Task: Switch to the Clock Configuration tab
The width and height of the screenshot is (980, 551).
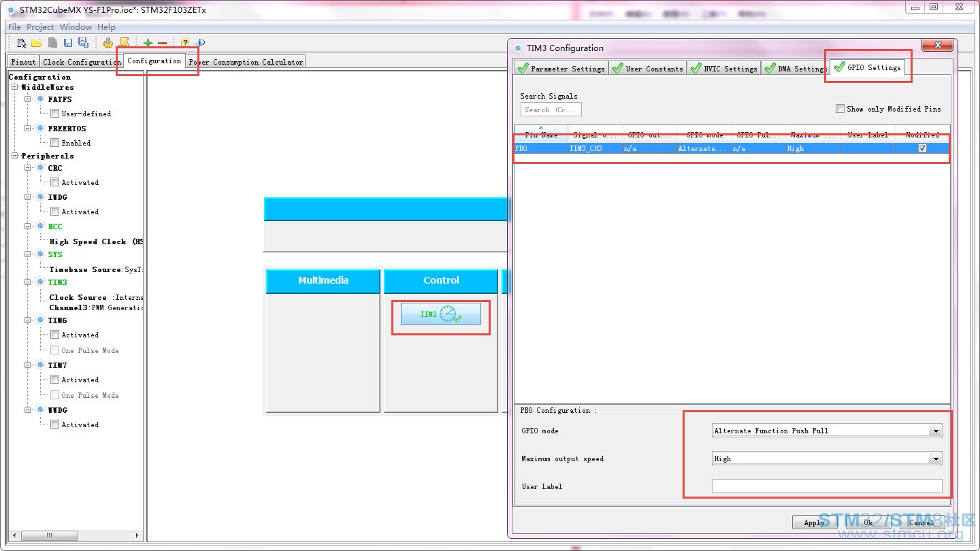Action: (81, 62)
